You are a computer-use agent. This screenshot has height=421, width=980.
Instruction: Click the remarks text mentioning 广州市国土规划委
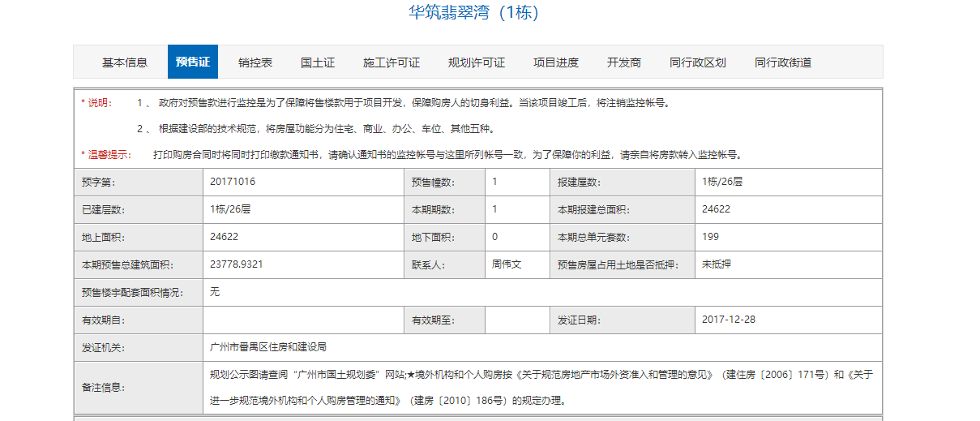coord(541,388)
